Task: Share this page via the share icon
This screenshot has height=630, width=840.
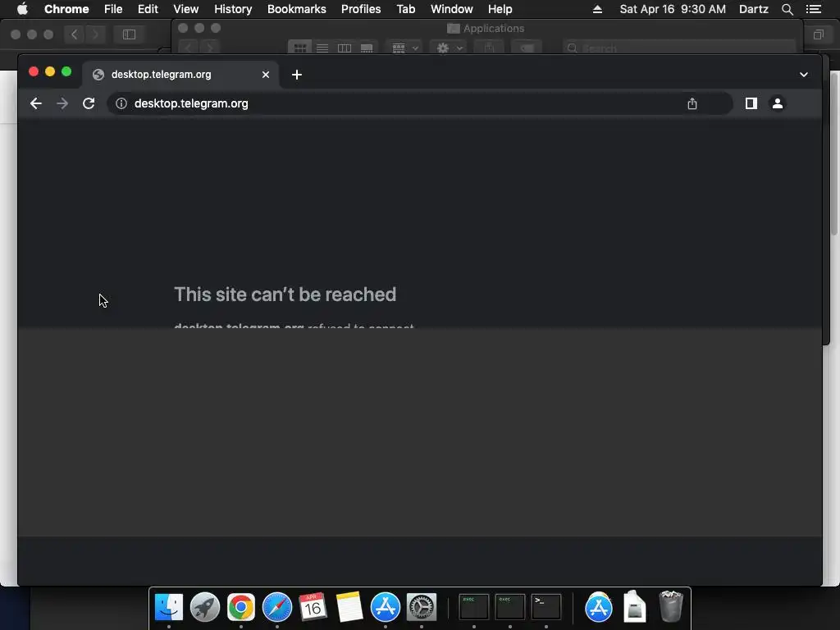Action: click(x=692, y=103)
